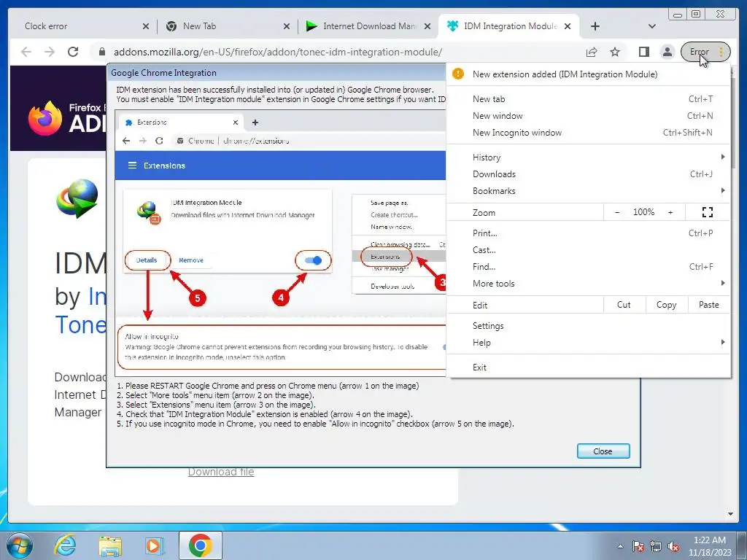
Task: Choose New tab from Chrome menu
Action: click(x=588, y=99)
